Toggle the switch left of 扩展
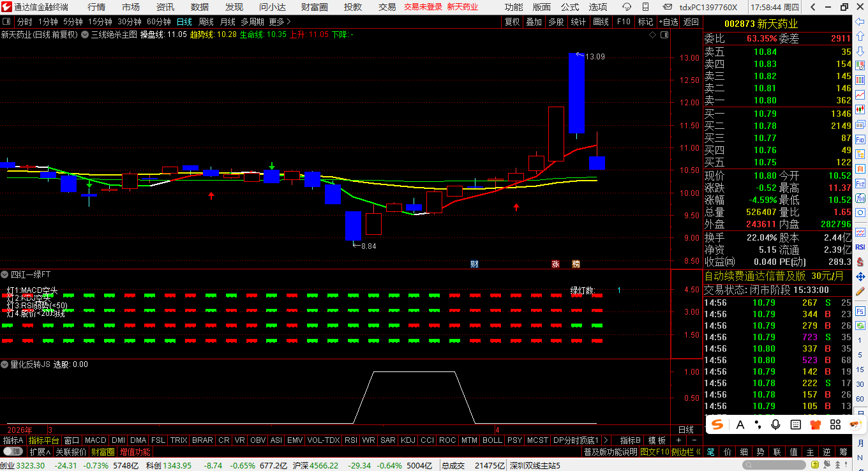This screenshot has height=471, width=868. coord(13,452)
